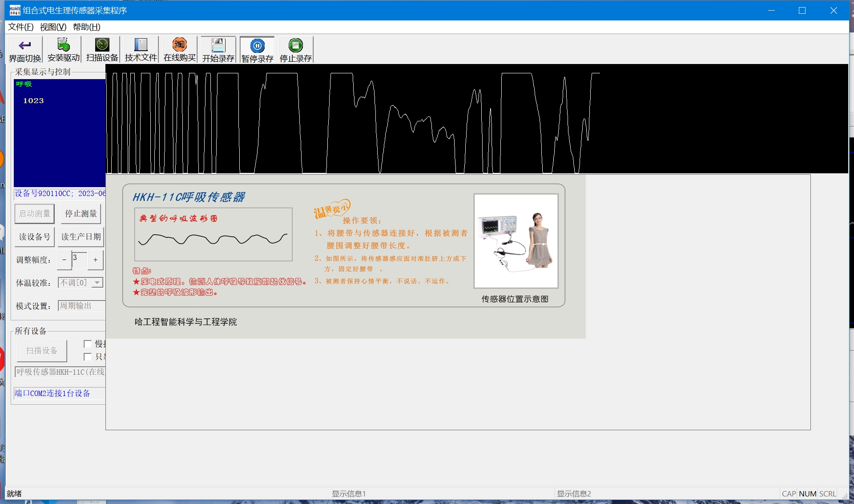Click the 调整幅度 value field

[79, 260]
